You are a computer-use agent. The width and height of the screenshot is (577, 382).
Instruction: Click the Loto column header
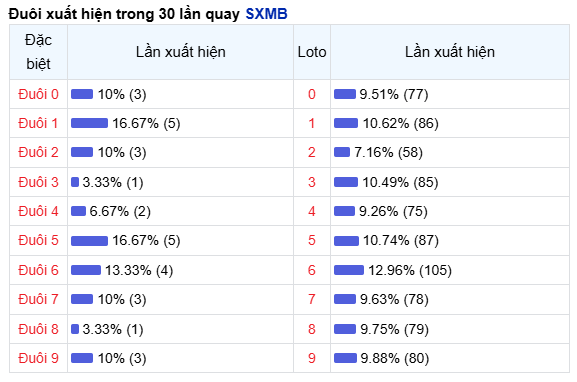312,52
